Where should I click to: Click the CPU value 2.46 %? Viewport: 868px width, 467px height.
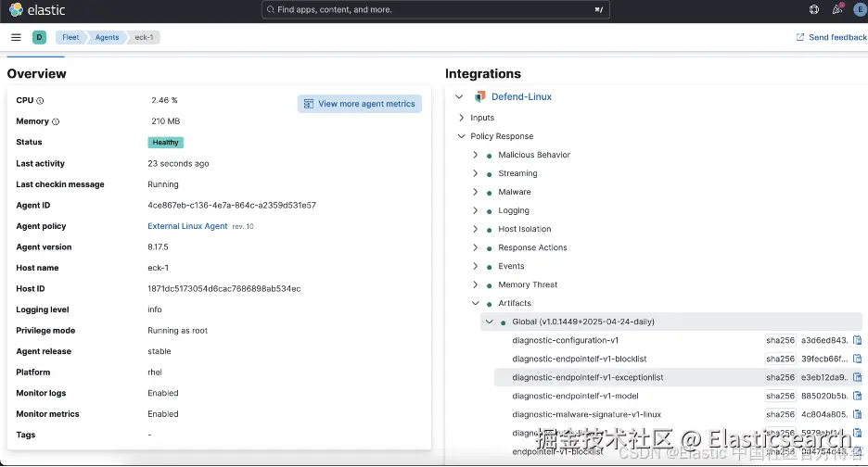click(x=164, y=100)
